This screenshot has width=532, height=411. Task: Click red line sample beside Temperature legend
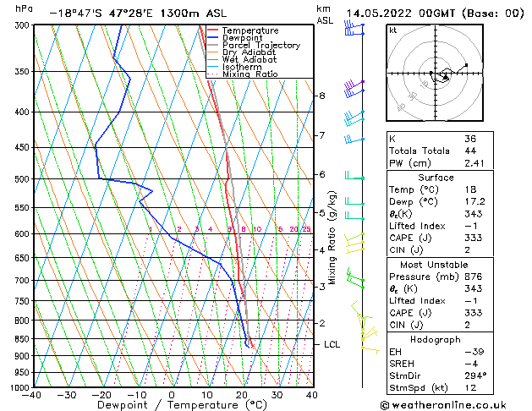click(213, 30)
